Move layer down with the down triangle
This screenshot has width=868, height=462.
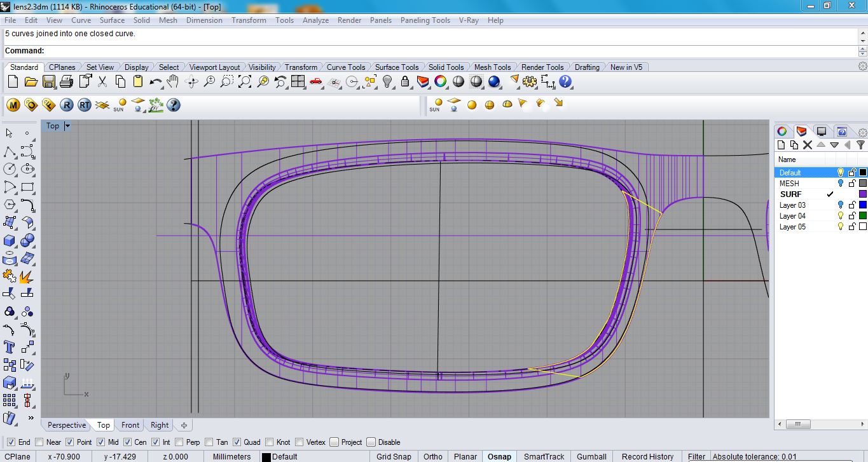point(834,145)
